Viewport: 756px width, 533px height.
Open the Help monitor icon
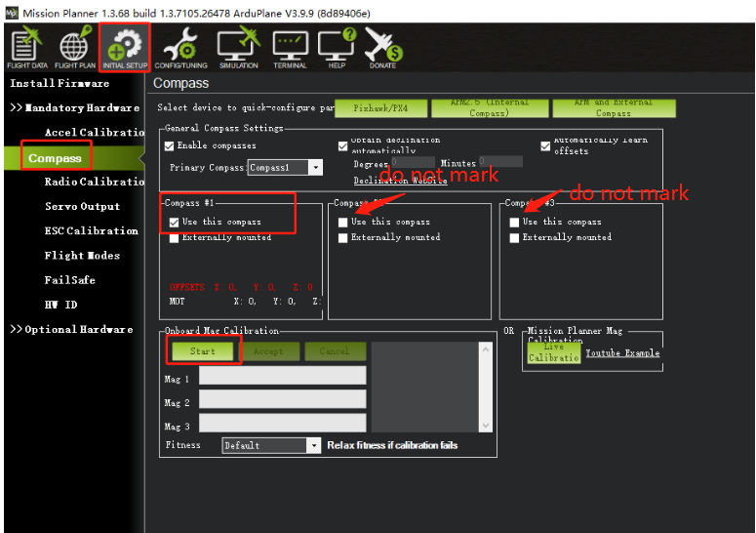(x=337, y=48)
